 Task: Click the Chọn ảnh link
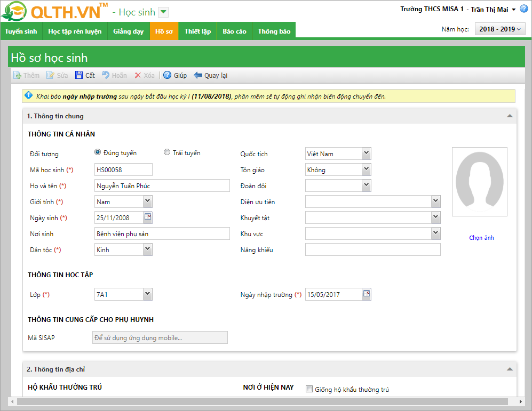pyautogui.click(x=481, y=238)
